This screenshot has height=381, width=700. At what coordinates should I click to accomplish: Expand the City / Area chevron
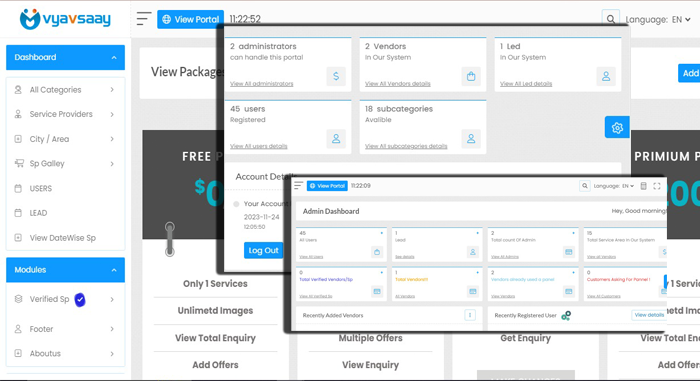tap(112, 139)
